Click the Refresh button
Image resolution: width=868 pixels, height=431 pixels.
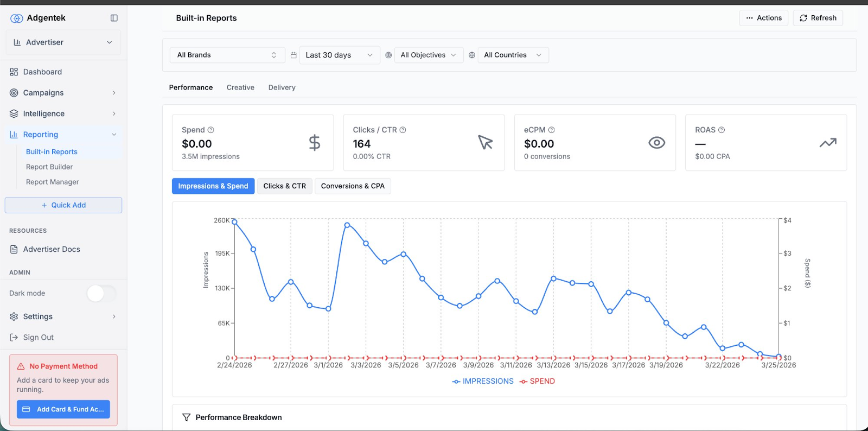tap(818, 18)
